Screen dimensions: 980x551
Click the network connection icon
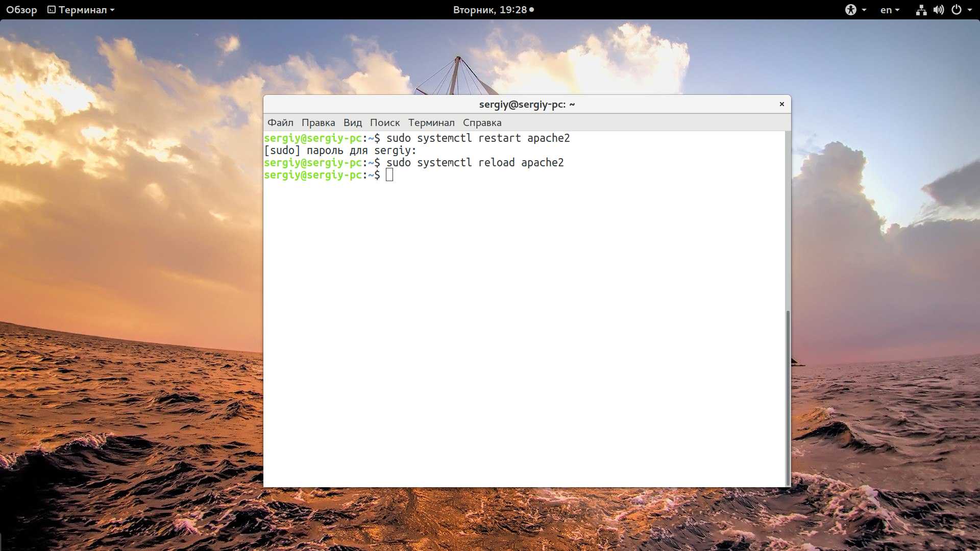point(921,10)
